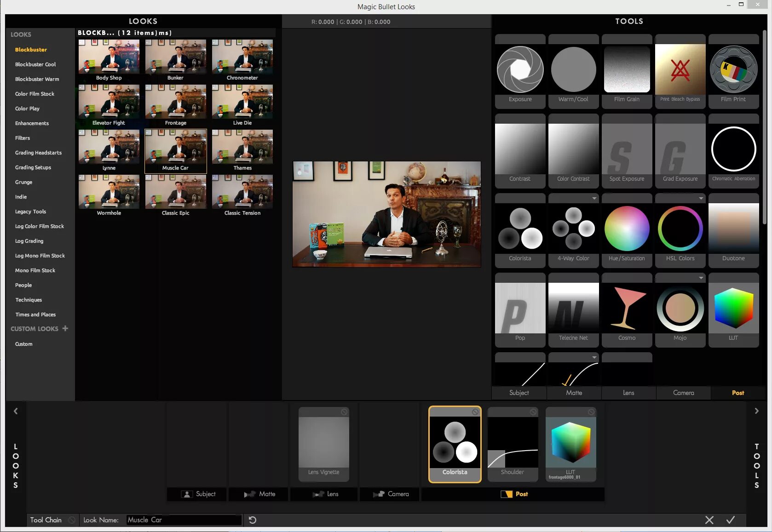Viewport: 772px width, 532px height.
Task: Open the Mojo dropdown arrow
Action: point(701,278)
